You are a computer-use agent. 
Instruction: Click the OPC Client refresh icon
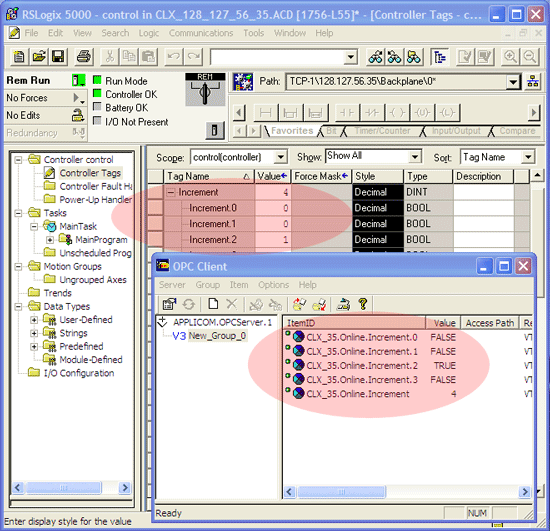[189, 304]
